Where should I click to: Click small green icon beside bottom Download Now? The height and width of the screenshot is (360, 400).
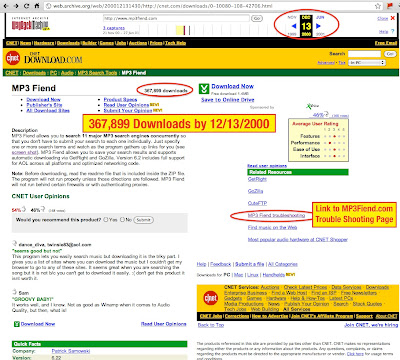coord(17,324)
